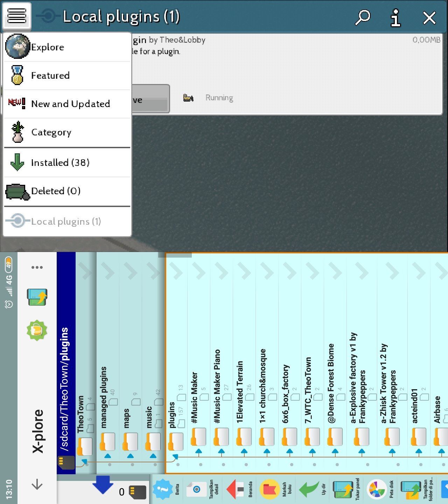Image resolution: width=448 pixels, height=504 pixels.
Task: Tap Tukar panel toolbar button
Action: tap(346, 489)
